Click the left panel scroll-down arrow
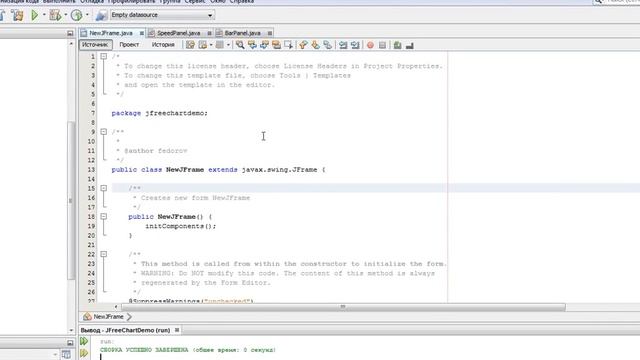The height and width of the screenshot is (360, 640). point(71,330)
